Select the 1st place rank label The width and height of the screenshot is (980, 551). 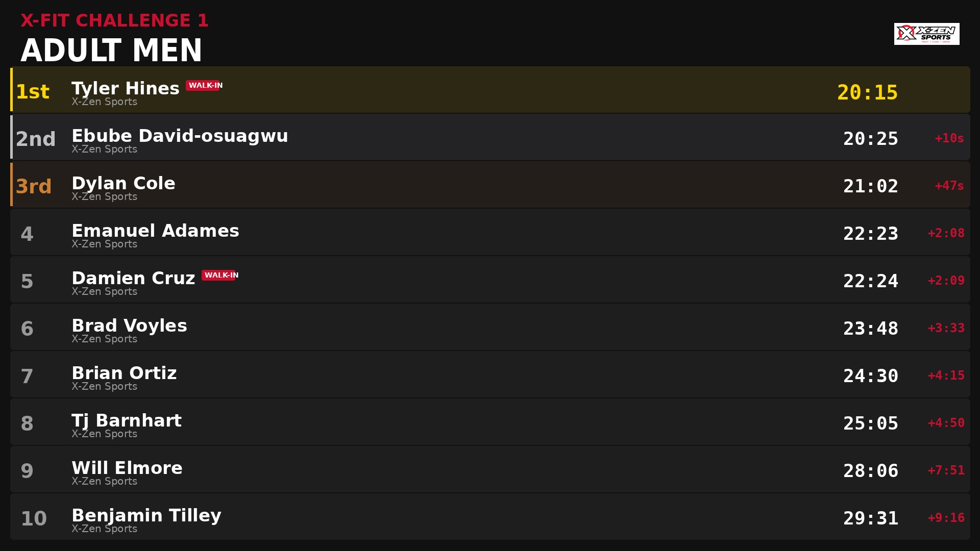coord(33,92)
